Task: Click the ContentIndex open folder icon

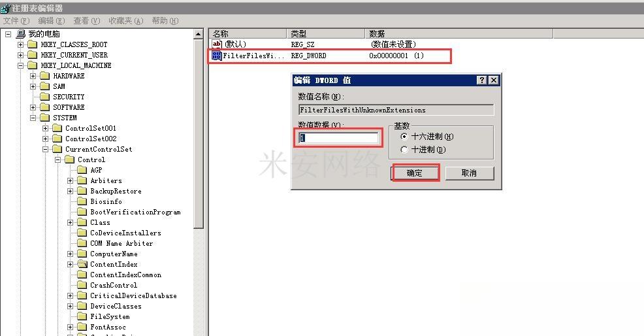Action: 82,264
